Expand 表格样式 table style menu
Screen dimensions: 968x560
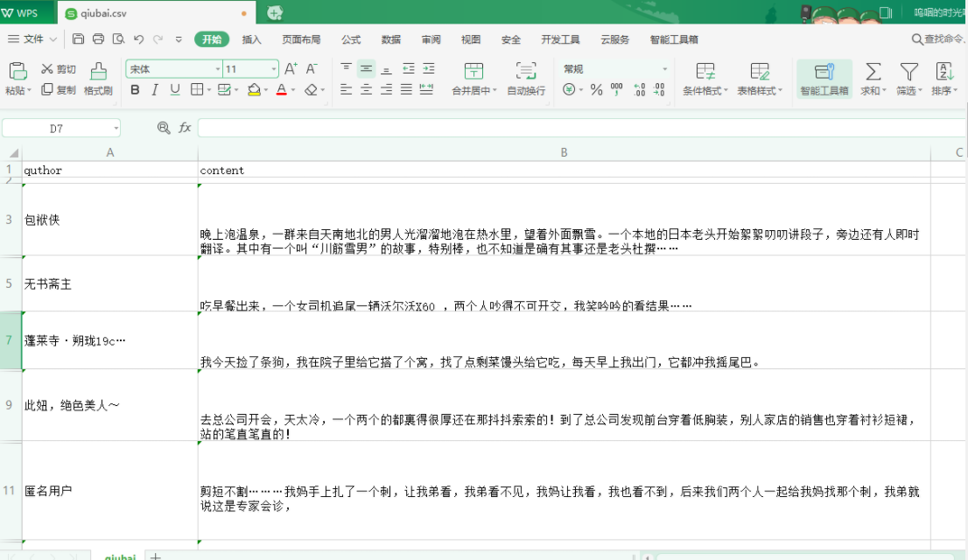pos(781,91)
